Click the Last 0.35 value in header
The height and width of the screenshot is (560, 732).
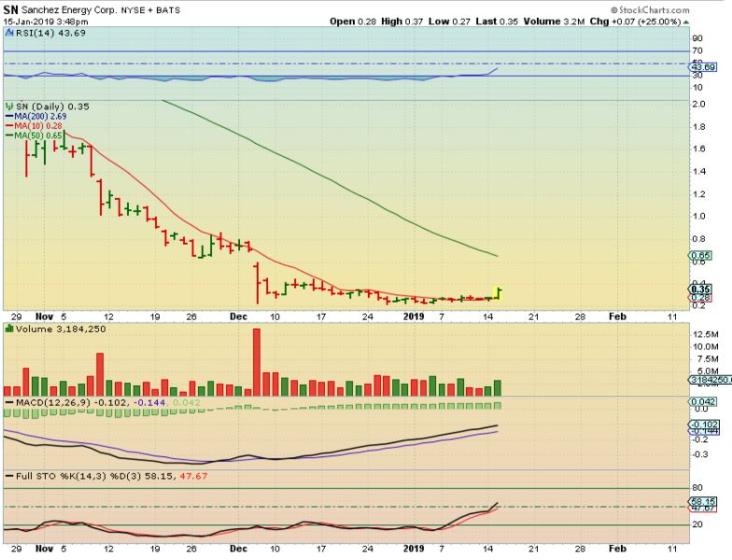click(497, 21)
